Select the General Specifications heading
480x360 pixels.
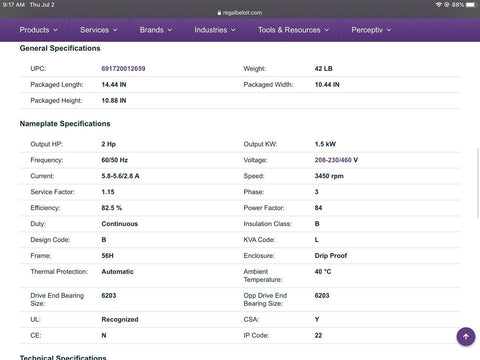coord(60,48)
